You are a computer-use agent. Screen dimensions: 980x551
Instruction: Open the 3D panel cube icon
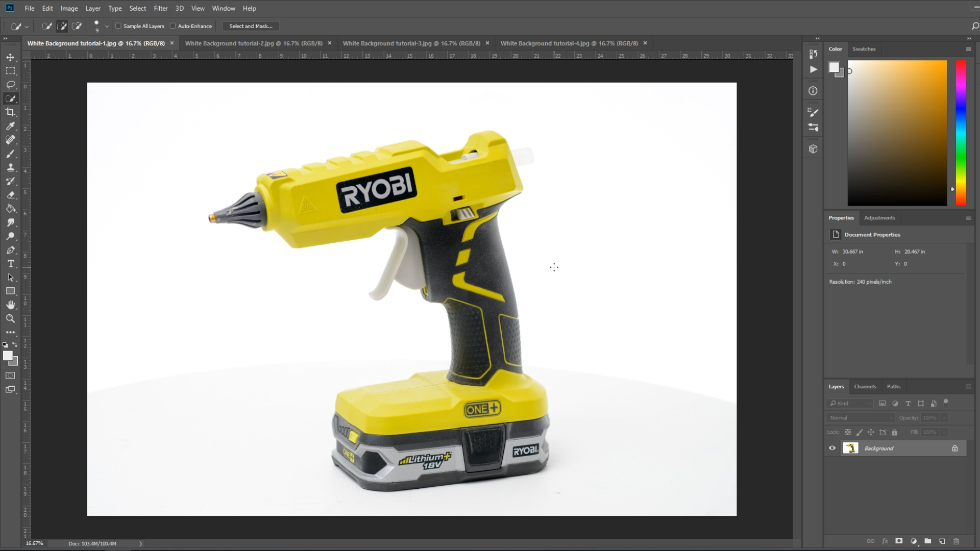[x=813, y=149]
